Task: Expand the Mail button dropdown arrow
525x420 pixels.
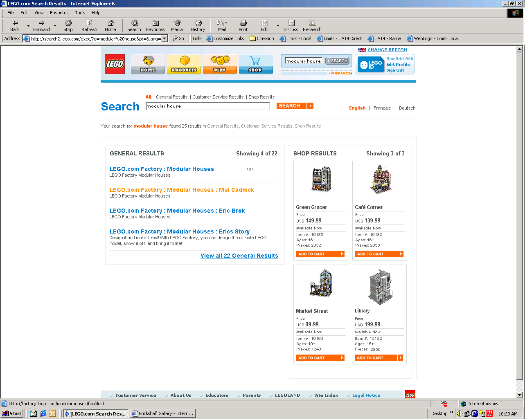Action: (x=226, y=23)
